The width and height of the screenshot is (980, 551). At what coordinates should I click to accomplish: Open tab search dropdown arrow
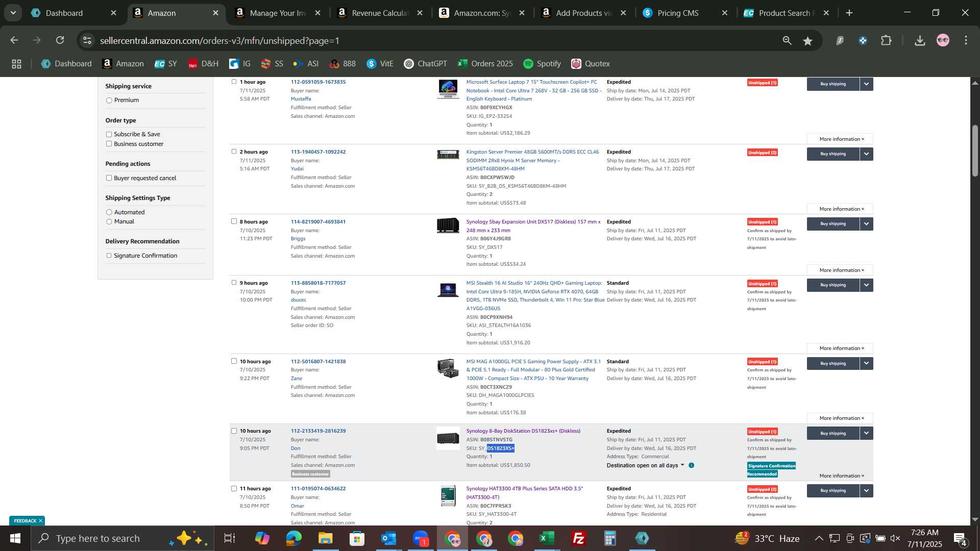coord(13,13)
